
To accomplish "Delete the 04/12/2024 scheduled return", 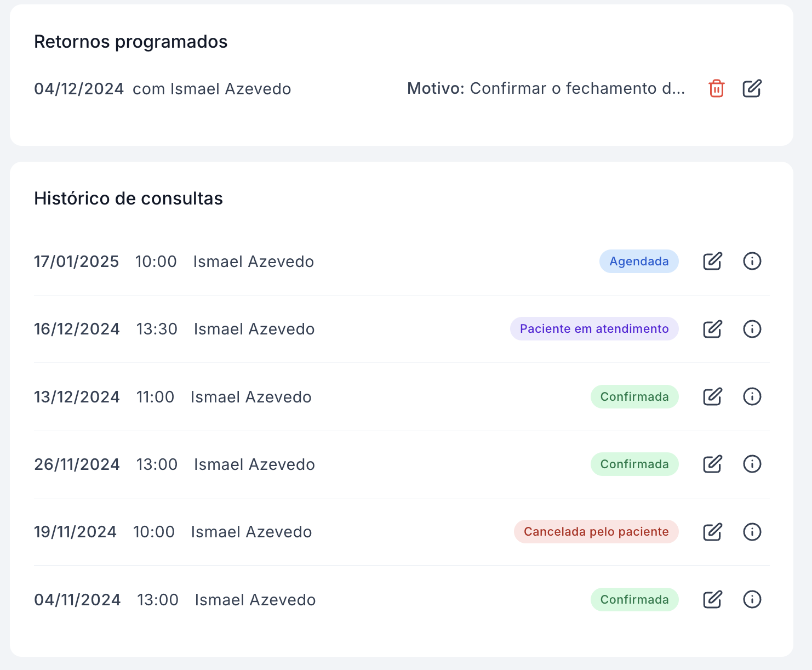I will click(716, 88).
